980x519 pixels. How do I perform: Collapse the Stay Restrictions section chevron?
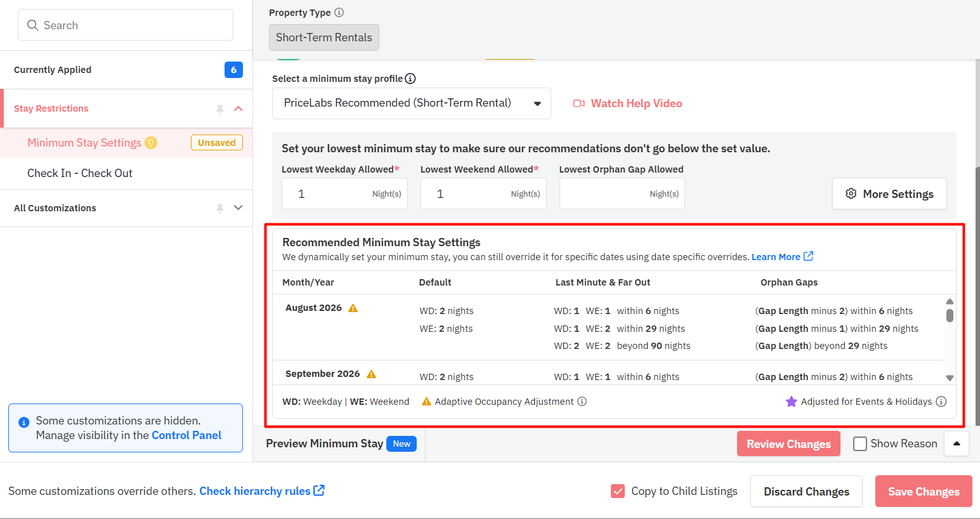click(x=238, y=108)
